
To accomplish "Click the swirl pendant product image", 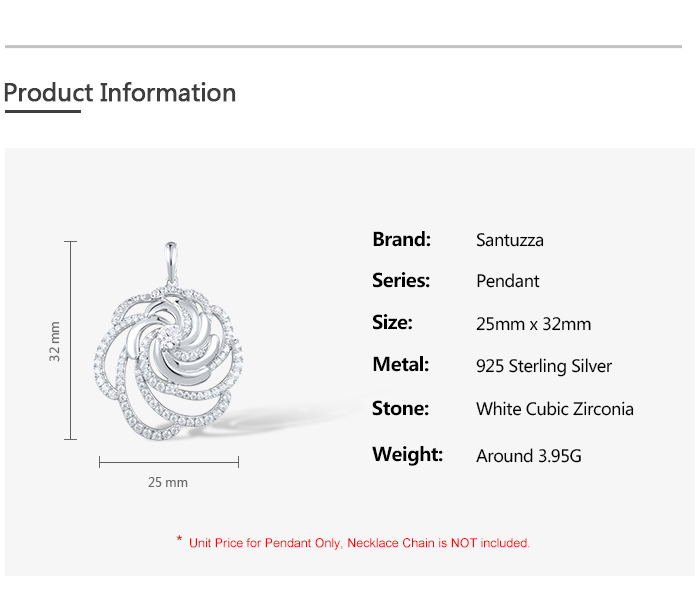I will (x=168, y=362).
